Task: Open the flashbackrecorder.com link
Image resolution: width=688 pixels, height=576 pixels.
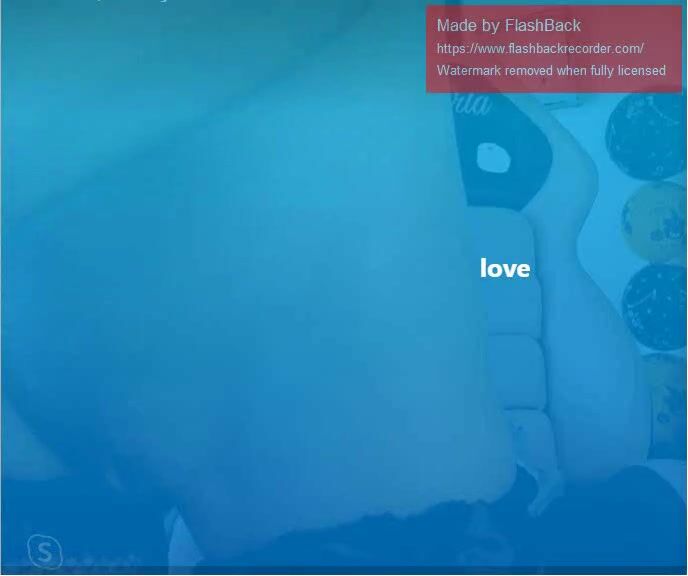Action: 539,48
